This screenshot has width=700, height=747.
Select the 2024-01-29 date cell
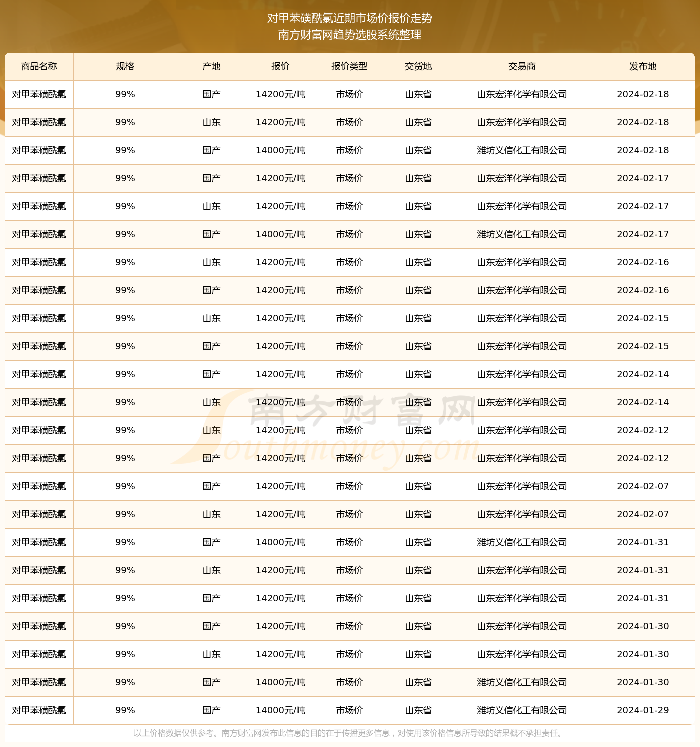[643, 710]
